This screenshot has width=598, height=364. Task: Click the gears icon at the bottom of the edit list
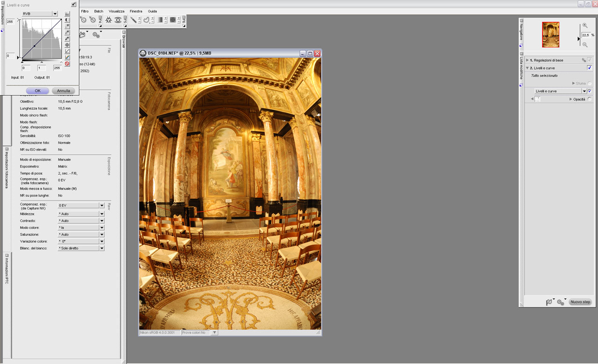[x=561, y=302]
